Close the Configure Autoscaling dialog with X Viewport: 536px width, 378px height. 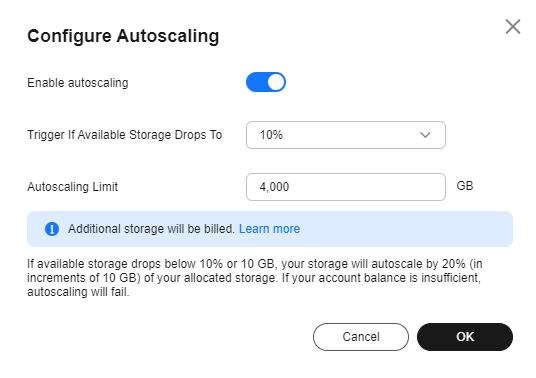(x=513, y=27)
